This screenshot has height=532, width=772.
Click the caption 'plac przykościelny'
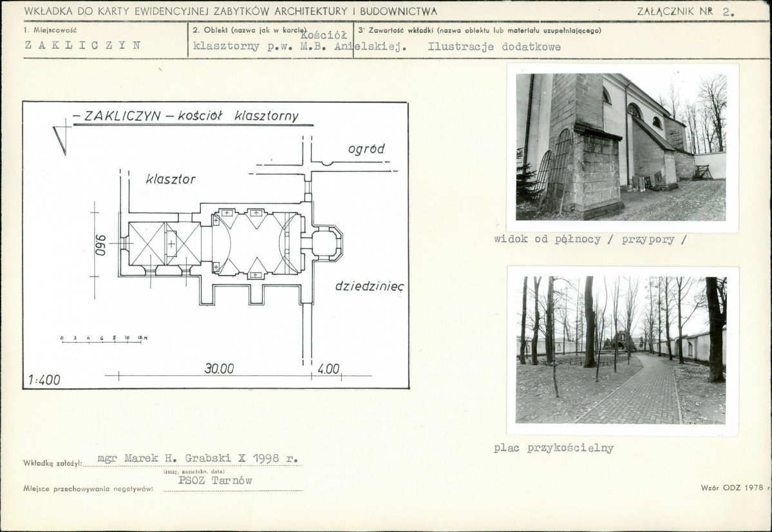click(x=554, y=448)
